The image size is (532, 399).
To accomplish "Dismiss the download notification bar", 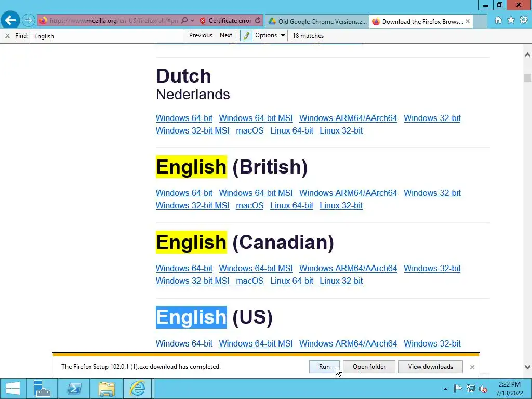I will pyautogui.click(x=472, y=367).
